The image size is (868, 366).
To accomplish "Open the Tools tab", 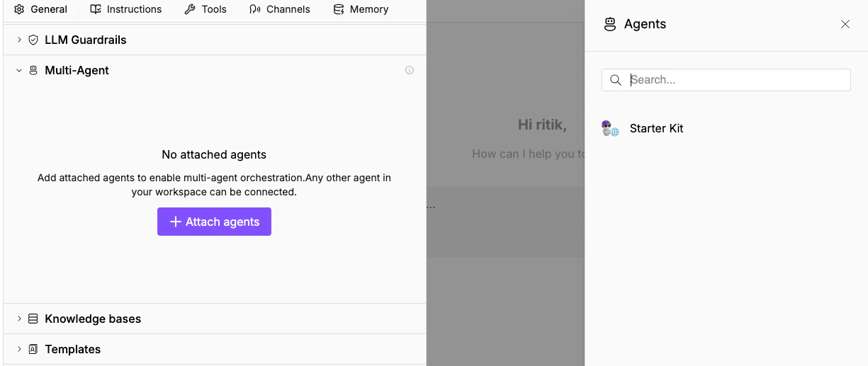I will [205, 9].
